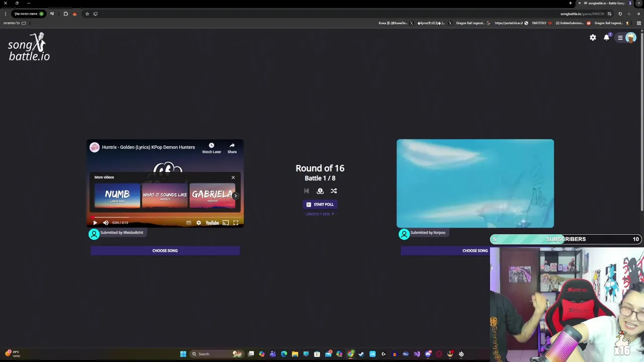Open the notifications bell
Viewport: 644px width, 362px height.
[x=607, y=38]
